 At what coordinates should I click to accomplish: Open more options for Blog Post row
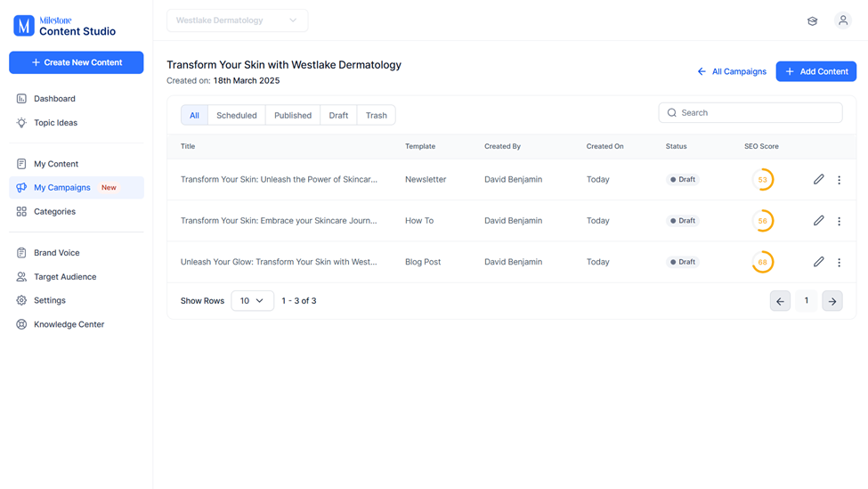[x=840, y=263]
